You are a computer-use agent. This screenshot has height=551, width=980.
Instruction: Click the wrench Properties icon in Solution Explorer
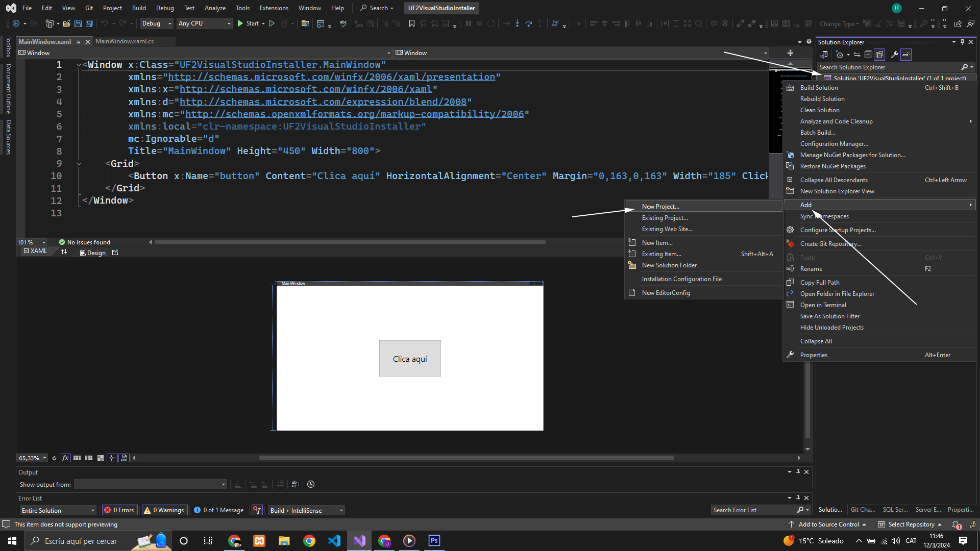coord(894,55)
